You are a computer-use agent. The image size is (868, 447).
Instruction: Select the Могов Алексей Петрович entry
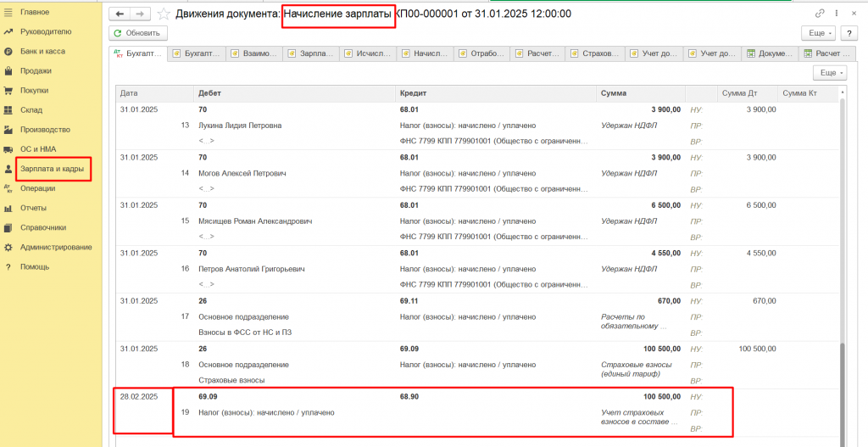pyautogui.click(x=242, y=173)
